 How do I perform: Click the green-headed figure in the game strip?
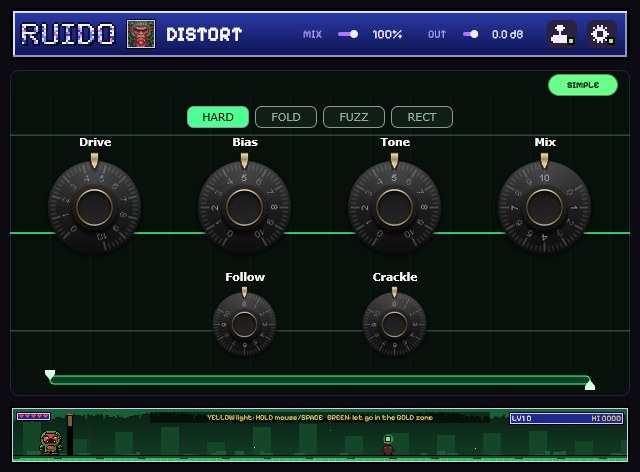[388, 445]
